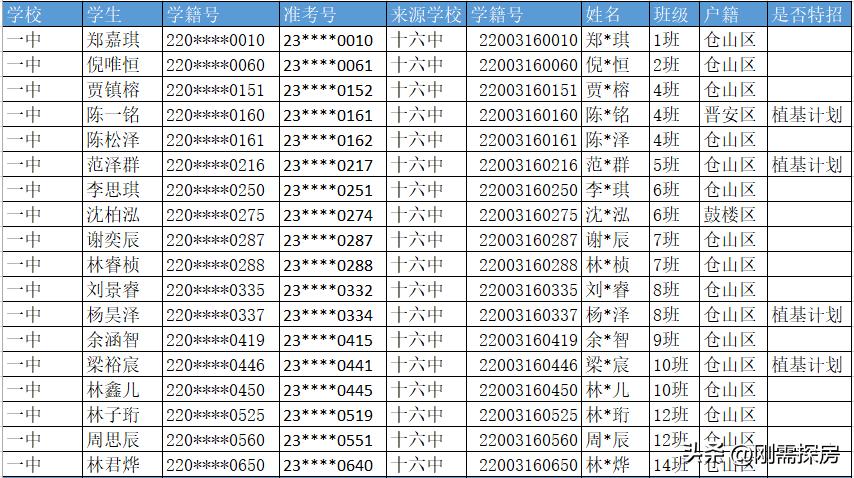Click the 是否特招 column header

pyautogui.click(x=807, y=15)
